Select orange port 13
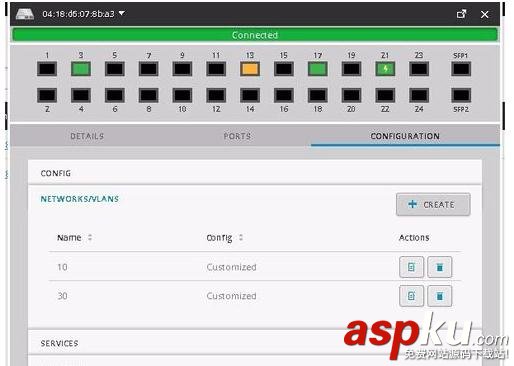 point(250,69)
